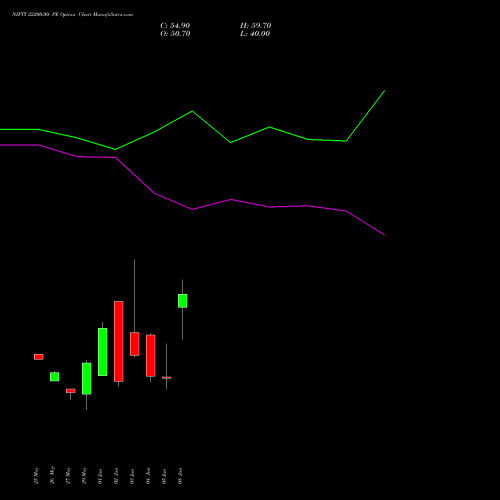Image resolution: width=500 pixels, height=500 pixels.
Task: Select the small red candle for 25 May
Action: tap(39, 357)
